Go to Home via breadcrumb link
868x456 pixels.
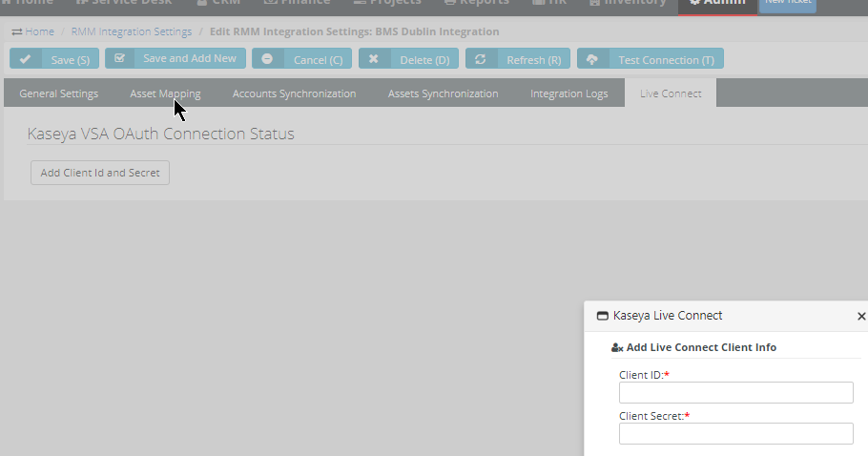pyautogui.click(x=39, y=31)
